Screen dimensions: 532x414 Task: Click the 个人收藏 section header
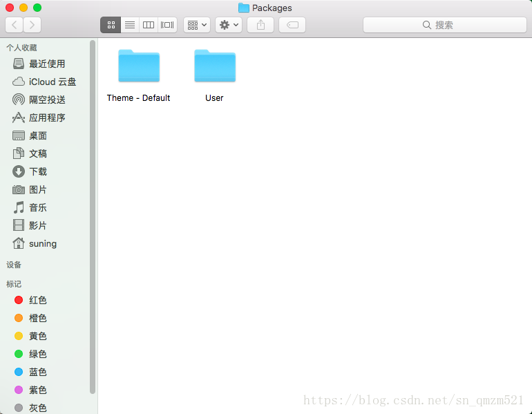21,48
